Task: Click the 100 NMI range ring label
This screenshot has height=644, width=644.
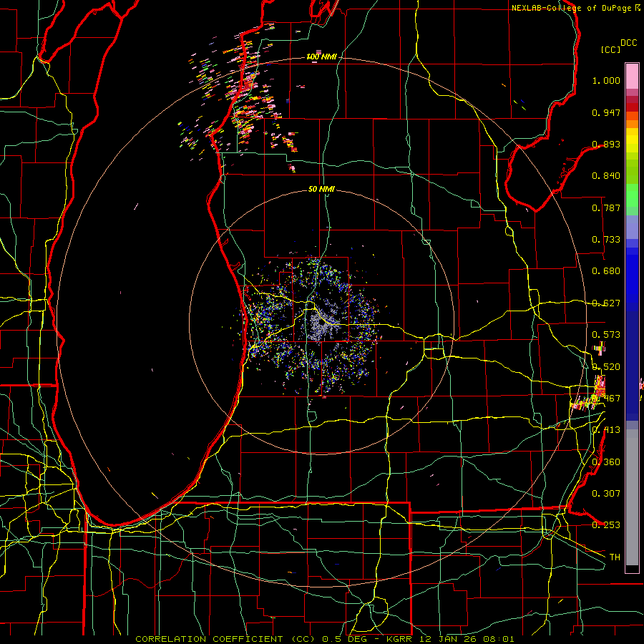Action: click(321, 57)
